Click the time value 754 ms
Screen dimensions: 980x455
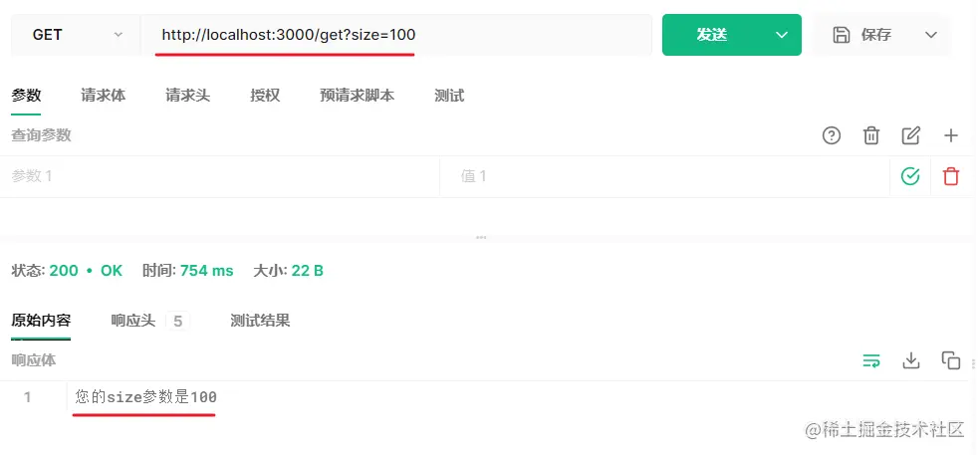206,271
